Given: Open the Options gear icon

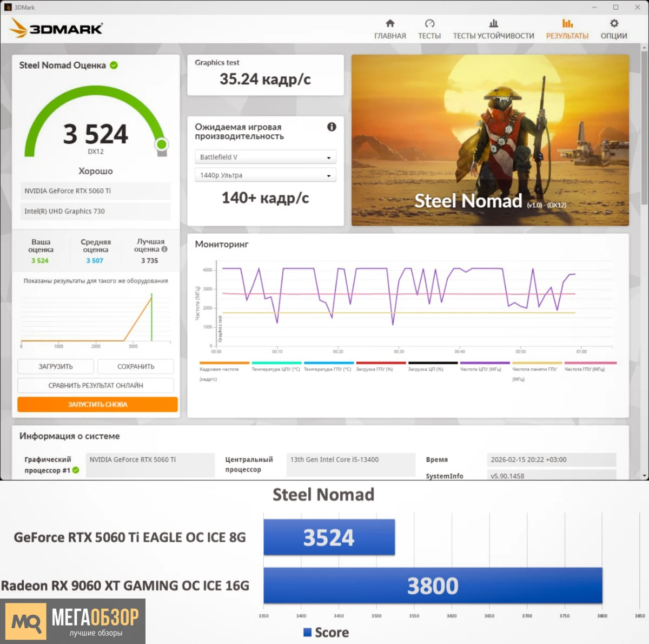Looking at the screenshot, I should pos(614,23).
